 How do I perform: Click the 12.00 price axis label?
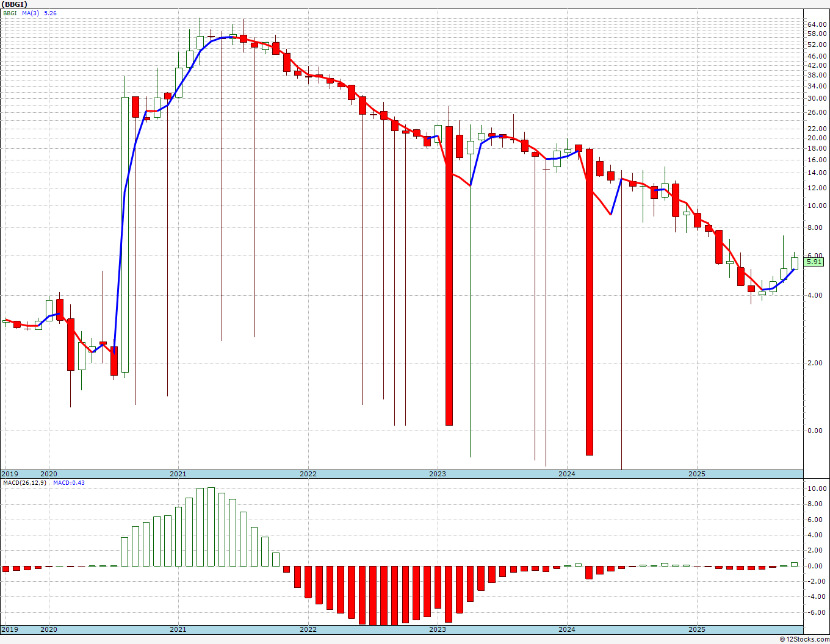click(817, 188)
